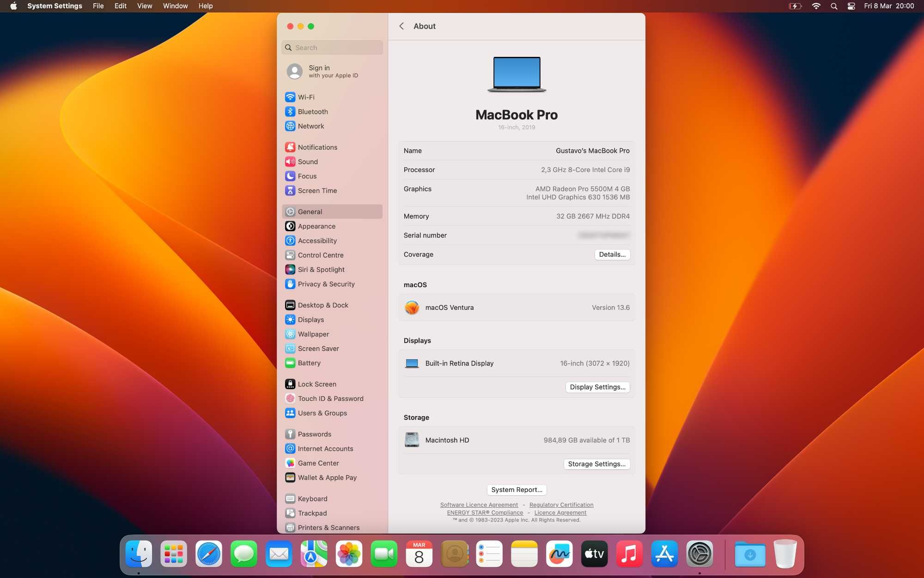924x578 pixels.
Task: Open Siri & Spotlight settings
Action: click(x=332, y=270)
